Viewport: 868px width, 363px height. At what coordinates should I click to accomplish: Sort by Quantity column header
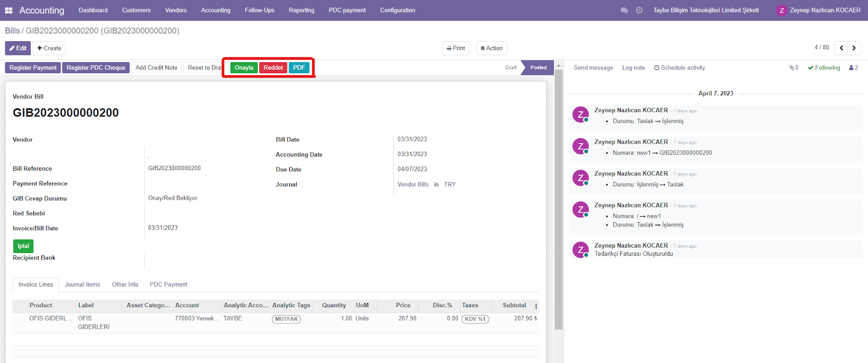point(334,306)
